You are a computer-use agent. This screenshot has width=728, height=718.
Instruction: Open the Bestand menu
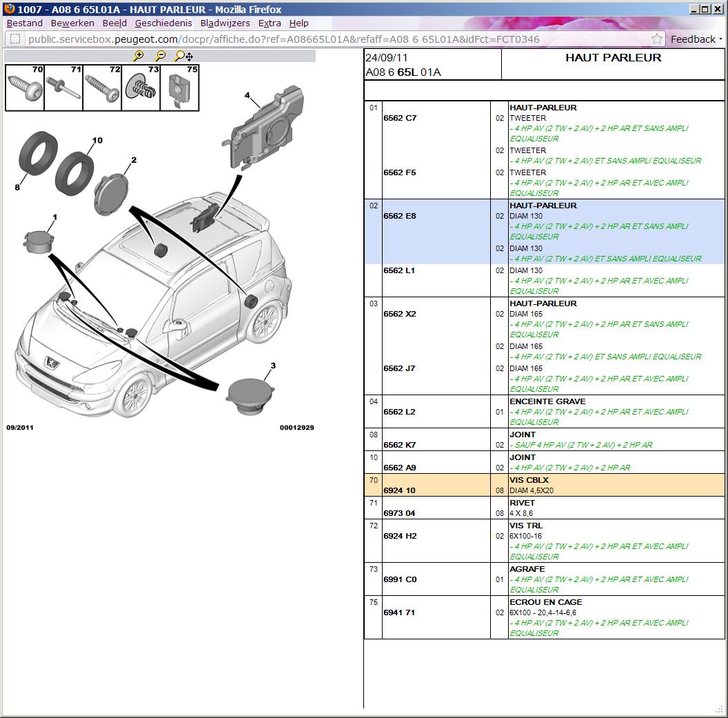pyautogui.click(x=25, y=23)
